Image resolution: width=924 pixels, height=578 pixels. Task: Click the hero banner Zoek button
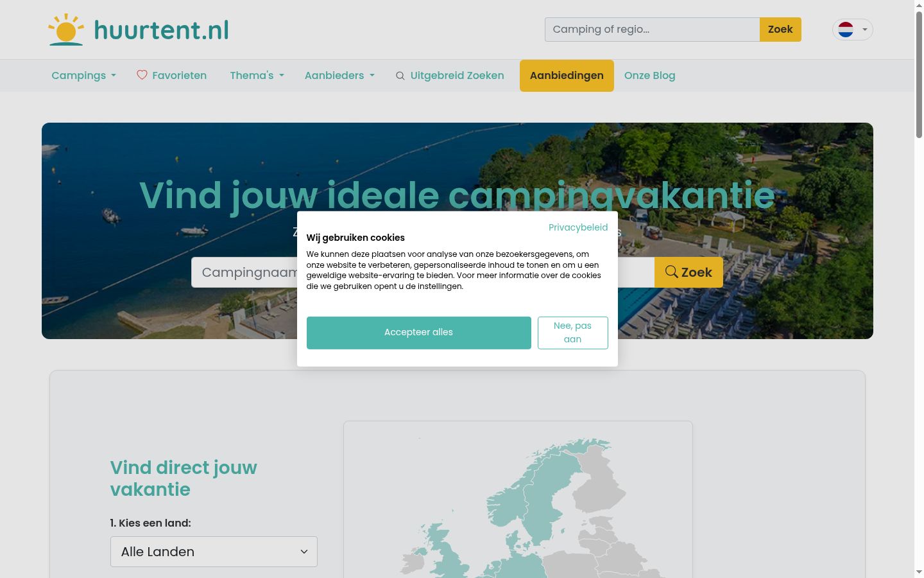(689, 272)
